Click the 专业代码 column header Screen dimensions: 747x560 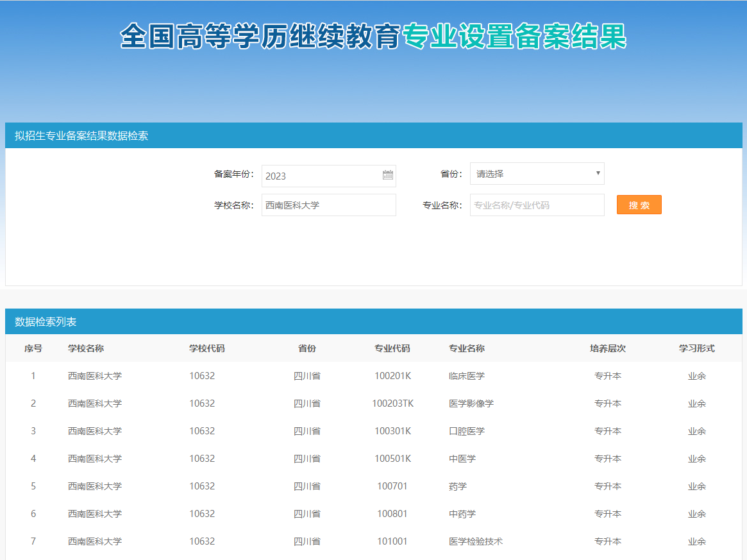point(392,348)
